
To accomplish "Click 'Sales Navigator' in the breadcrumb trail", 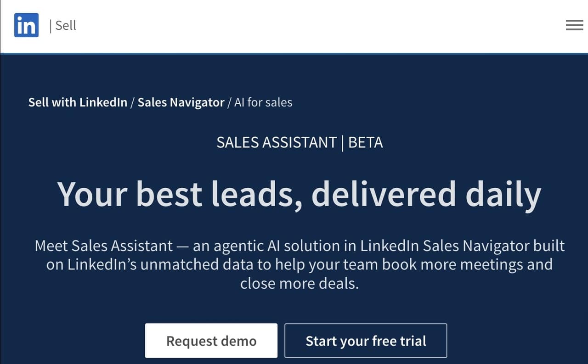I will 181,102.
